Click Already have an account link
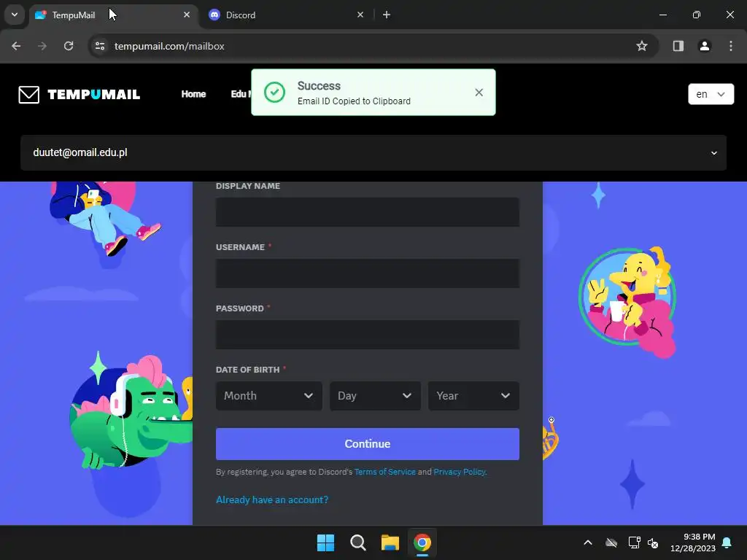This screenshot has height=560, width=747. click(x=272, y=499)
